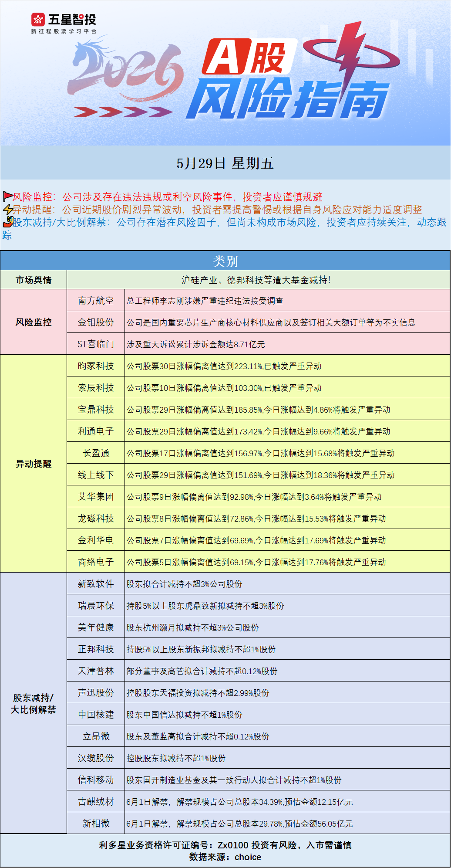Click the ST喜临门 stock name
The height and width of the screenshot is (868, 451).
pyautogui.click(x=96, y=344)
